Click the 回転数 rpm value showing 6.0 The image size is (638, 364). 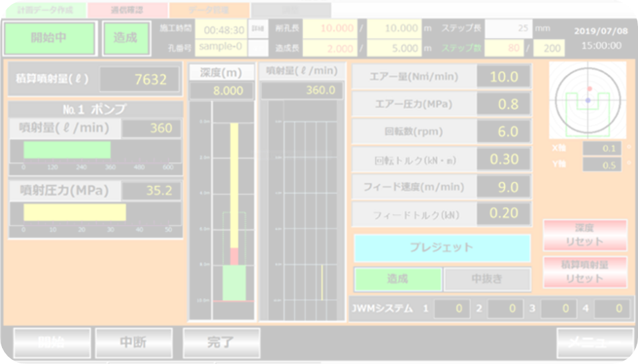[x=504, y=132]
